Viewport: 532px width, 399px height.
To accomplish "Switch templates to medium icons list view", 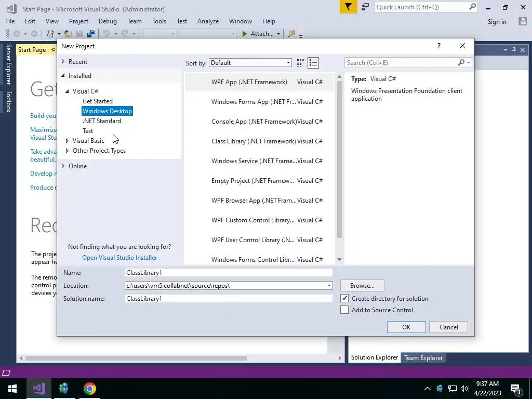I will click(313, 63).
